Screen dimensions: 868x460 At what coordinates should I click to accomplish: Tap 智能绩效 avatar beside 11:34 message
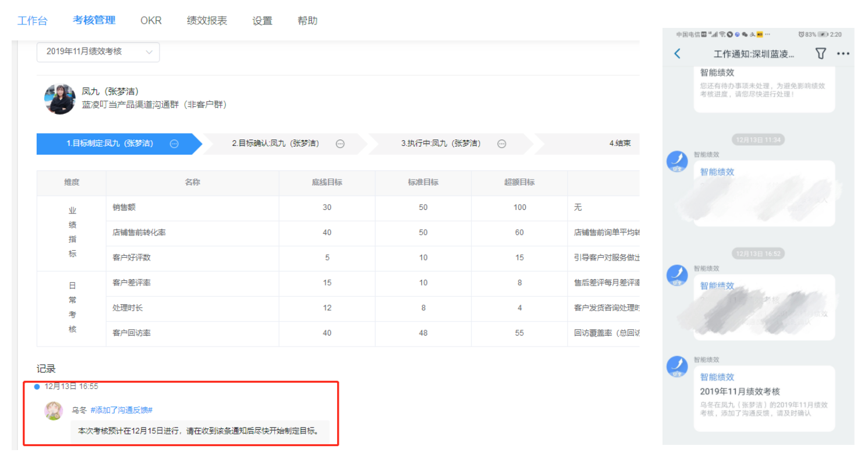pyautogui.click(x=677, y=161)
